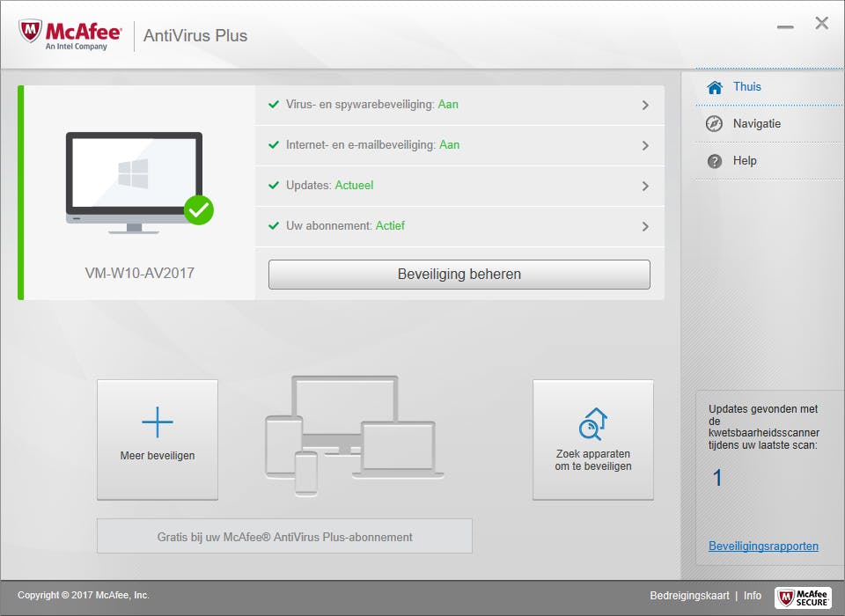The width and height of the screenshot is (845, 616).
Task: Click the green checkmark badge on computer
Action: pyautogui.click(x=199, y=210)
